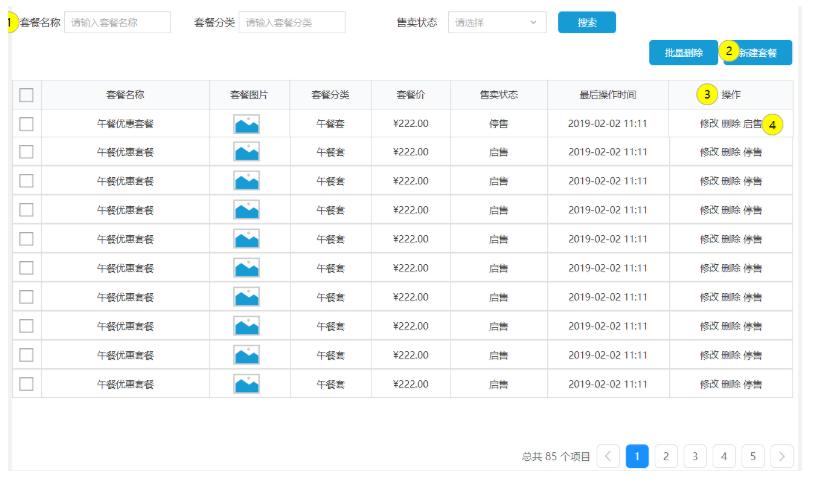The height and width of the screenshot is (479, 830).
Task: Go to pagination page 3
Action: [695, 456]
